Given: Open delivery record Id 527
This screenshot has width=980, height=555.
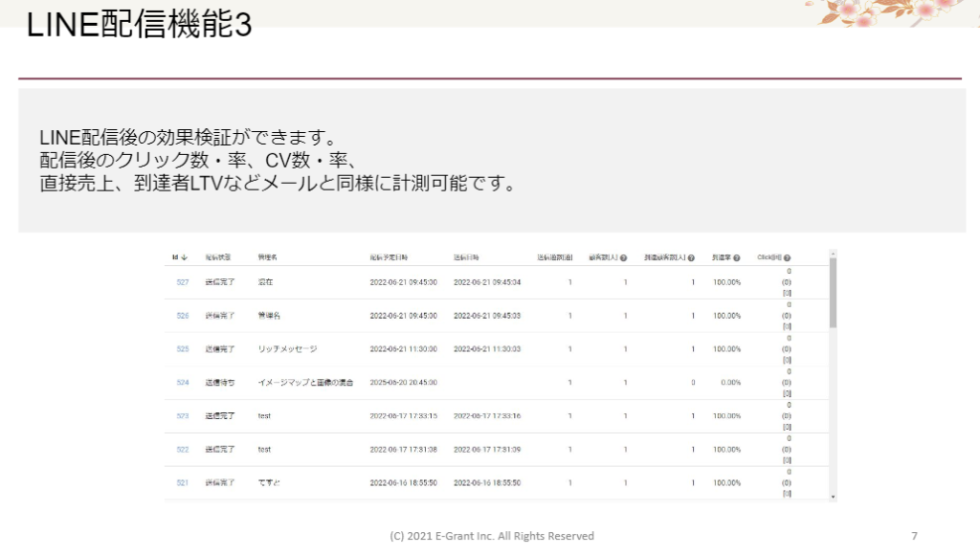Looking at the screenshot, I should pyautogui.click(x=182, y=282).
